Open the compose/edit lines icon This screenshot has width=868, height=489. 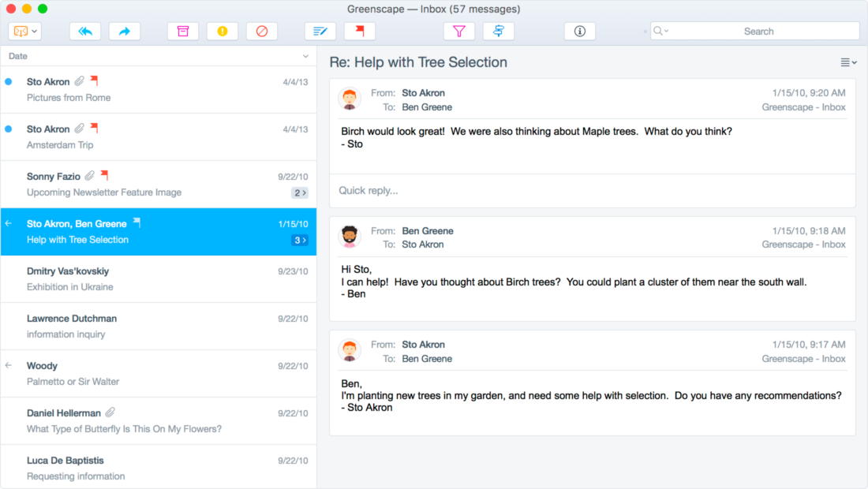[x=320, y=32]
